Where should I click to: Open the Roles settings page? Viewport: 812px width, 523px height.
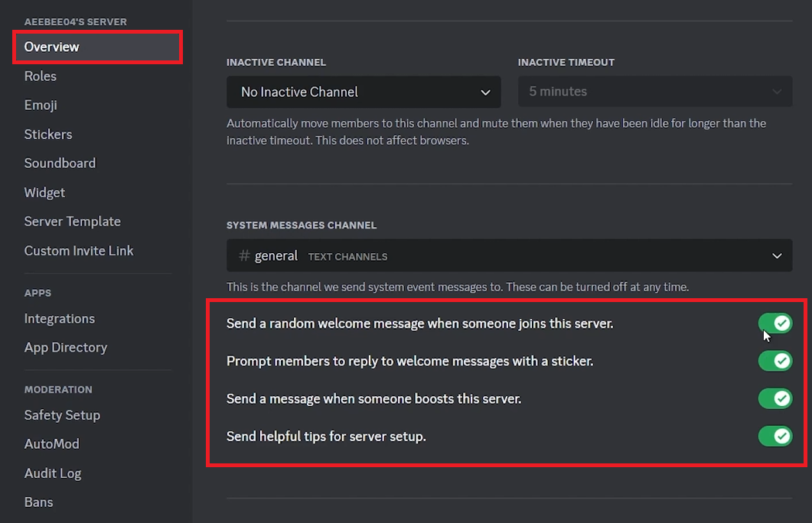click(x=41, y=76)
